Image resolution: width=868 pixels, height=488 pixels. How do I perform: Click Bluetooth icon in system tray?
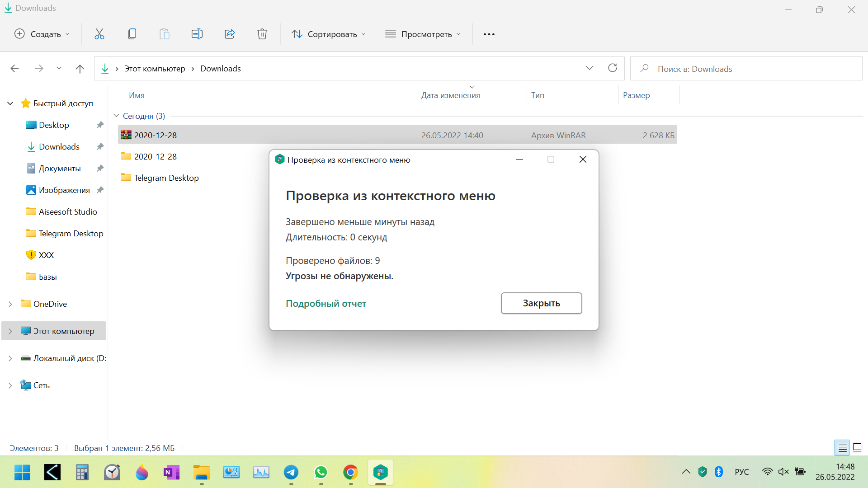[x=719, y=472]
